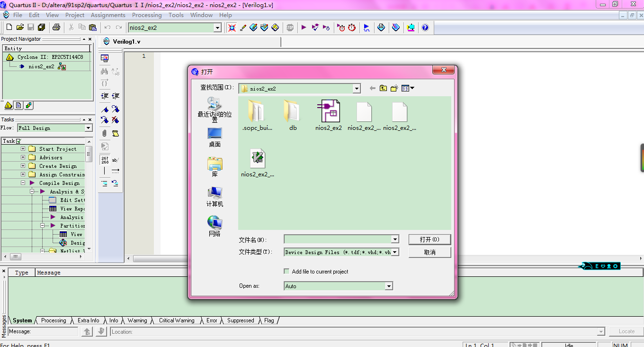The height and width of the screenshot is (347, 644).
Task: Start compilation with the purple play icon
Action: [304, 27]
